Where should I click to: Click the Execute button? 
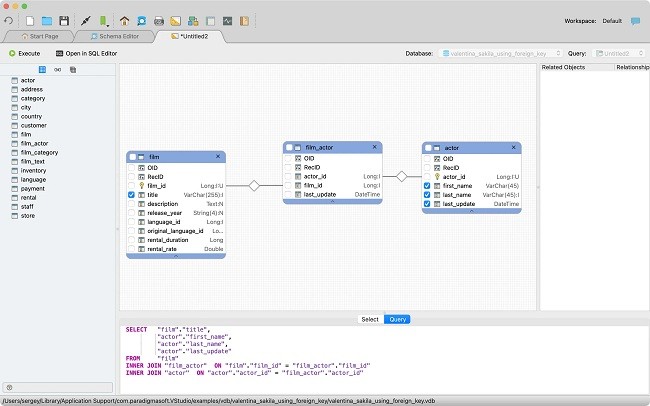[x=24, y=52]
